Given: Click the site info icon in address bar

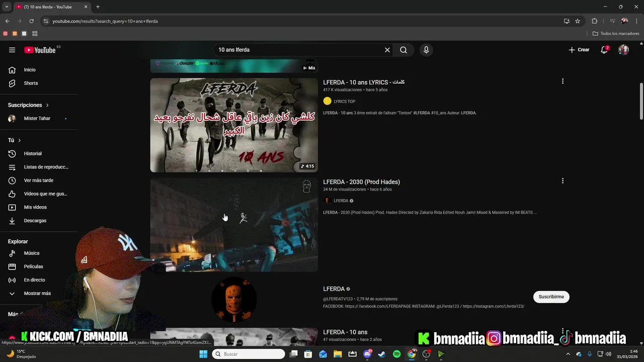Looking at the screenshot, I should coord(46,21).
